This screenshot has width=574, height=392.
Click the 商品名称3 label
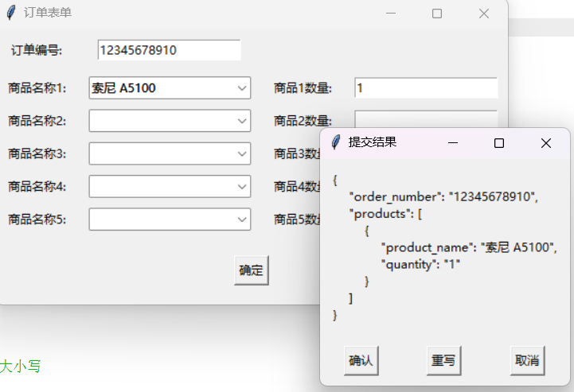click(x=37, y=154)
